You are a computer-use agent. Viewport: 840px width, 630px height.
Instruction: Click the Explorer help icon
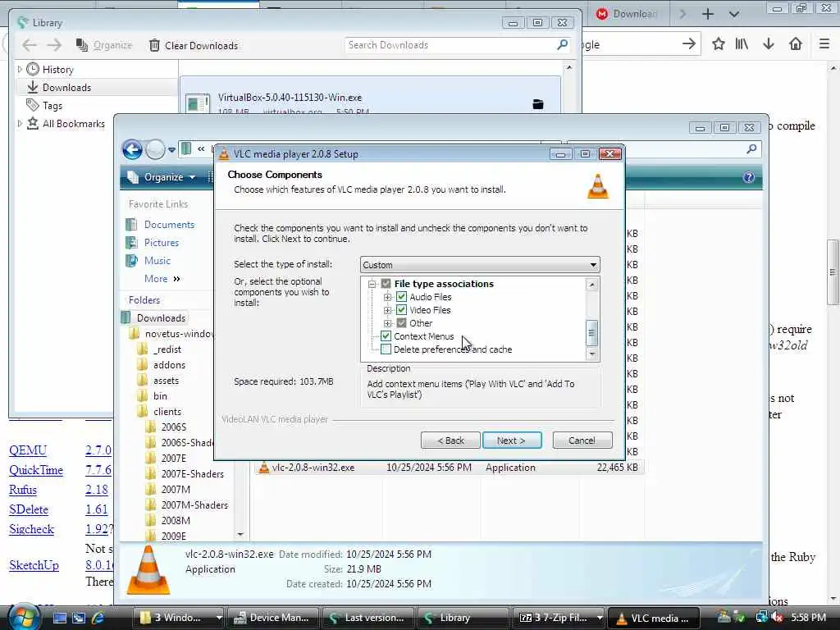[x=748, y=177]
